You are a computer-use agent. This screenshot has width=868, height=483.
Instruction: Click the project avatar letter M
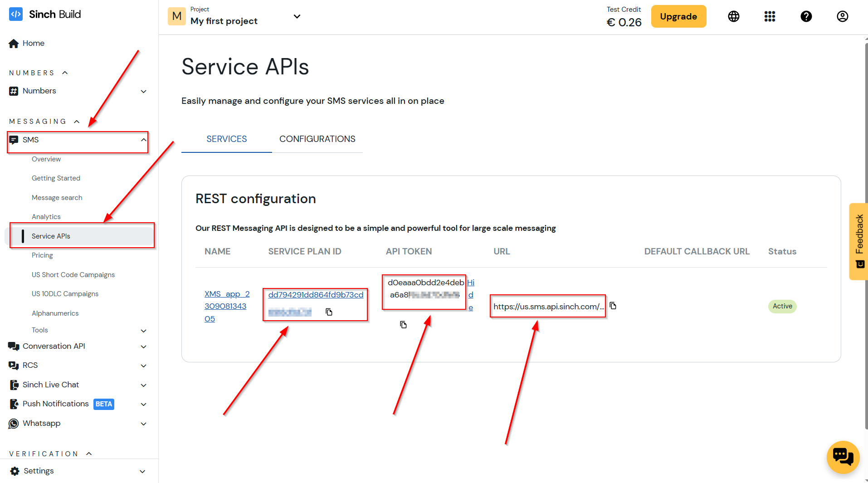[177, 16]
